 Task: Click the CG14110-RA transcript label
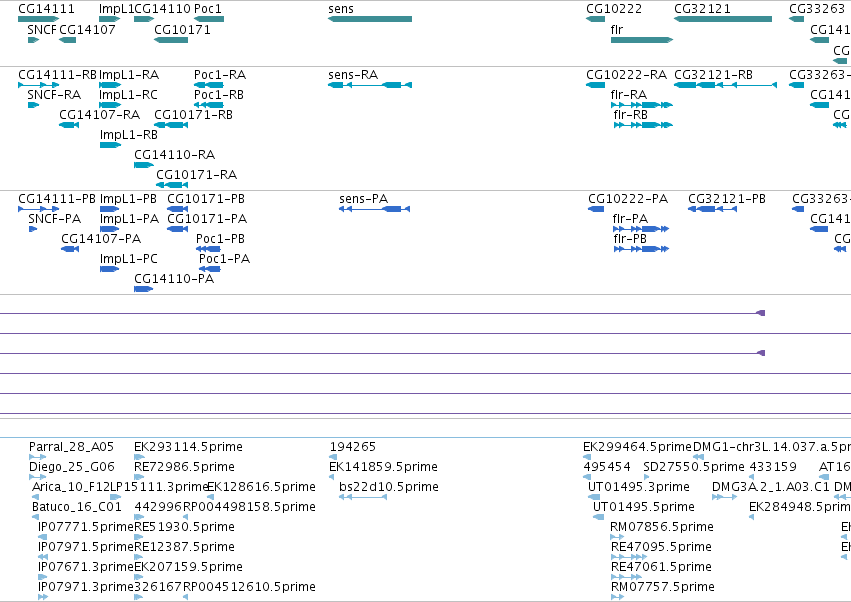[x=174, y=155]
